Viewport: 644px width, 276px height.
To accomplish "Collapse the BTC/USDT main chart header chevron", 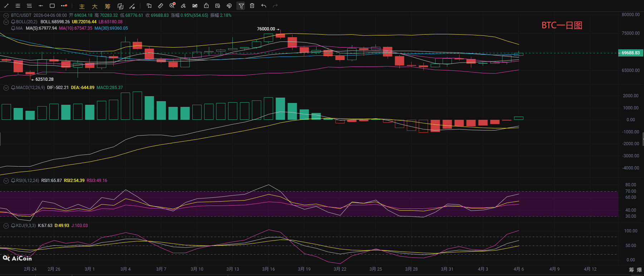I will (x=6, y=15).
